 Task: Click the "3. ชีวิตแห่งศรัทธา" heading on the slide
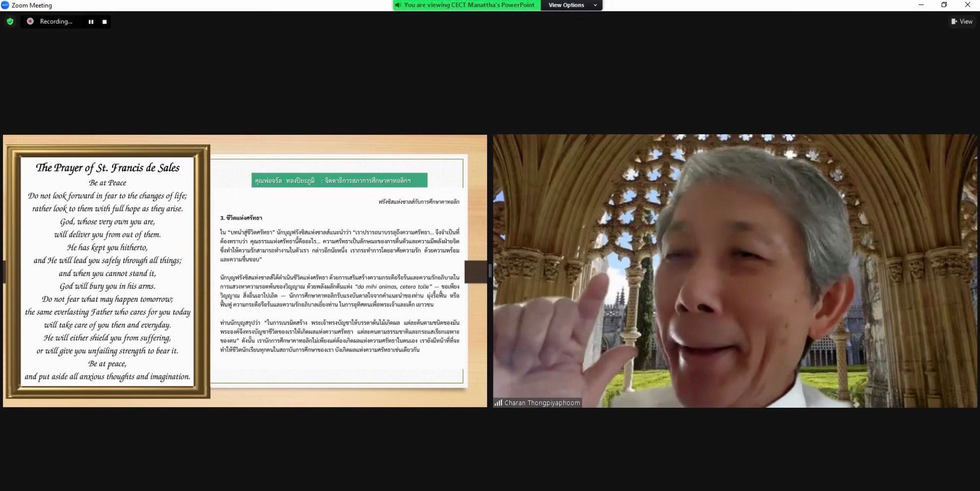coord(241,218)
